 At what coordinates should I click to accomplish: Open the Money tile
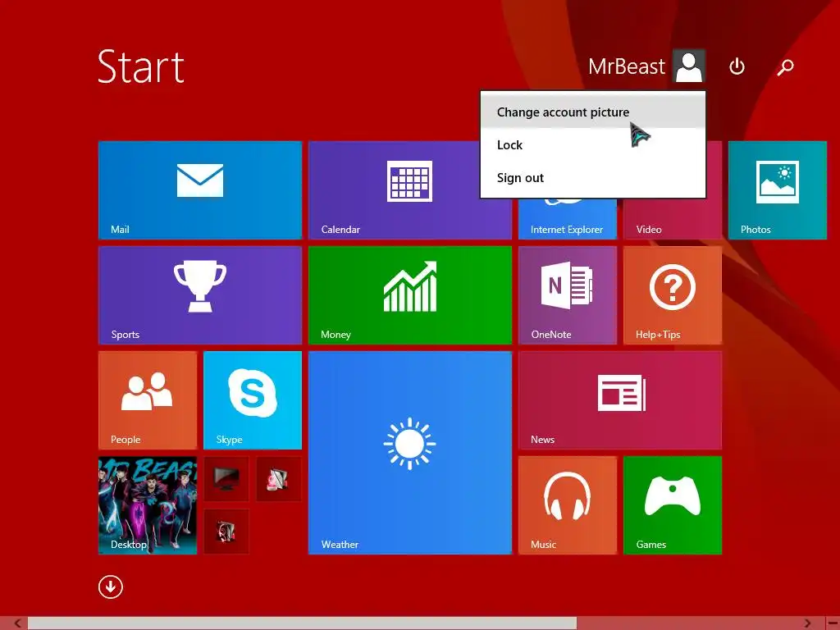point(410,295)
